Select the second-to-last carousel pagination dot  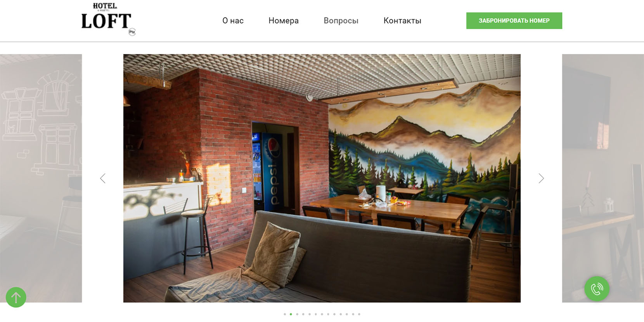coord(353,314)
